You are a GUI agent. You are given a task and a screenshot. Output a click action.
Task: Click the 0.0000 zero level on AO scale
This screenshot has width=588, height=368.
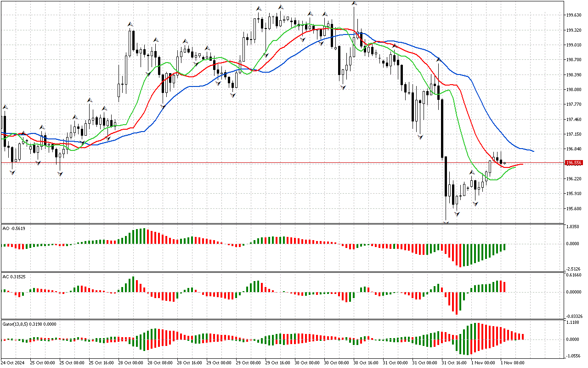pyautogui.click(x=573, y=244)
